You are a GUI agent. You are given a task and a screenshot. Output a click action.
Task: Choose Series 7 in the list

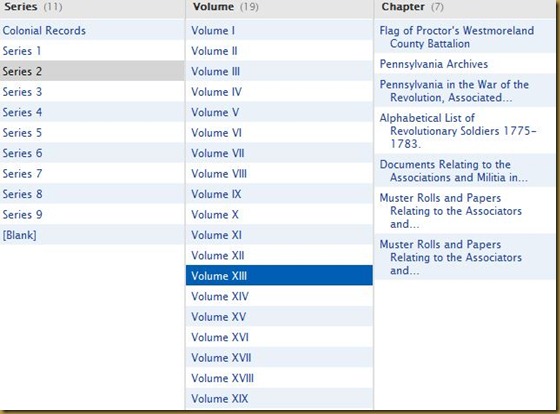(x=92, y=174)
